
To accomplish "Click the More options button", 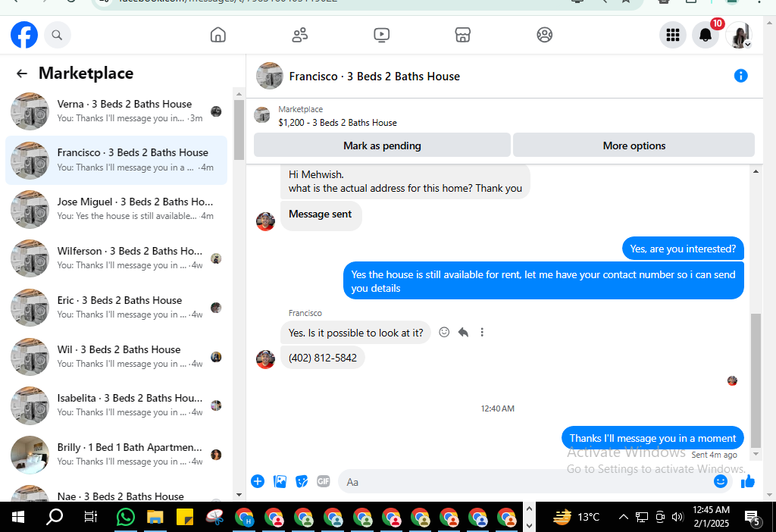I will click(x=634, y=146).
